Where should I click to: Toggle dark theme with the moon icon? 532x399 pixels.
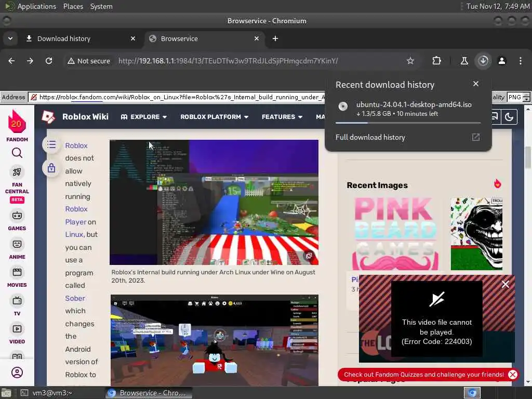(x=509, y=117)
